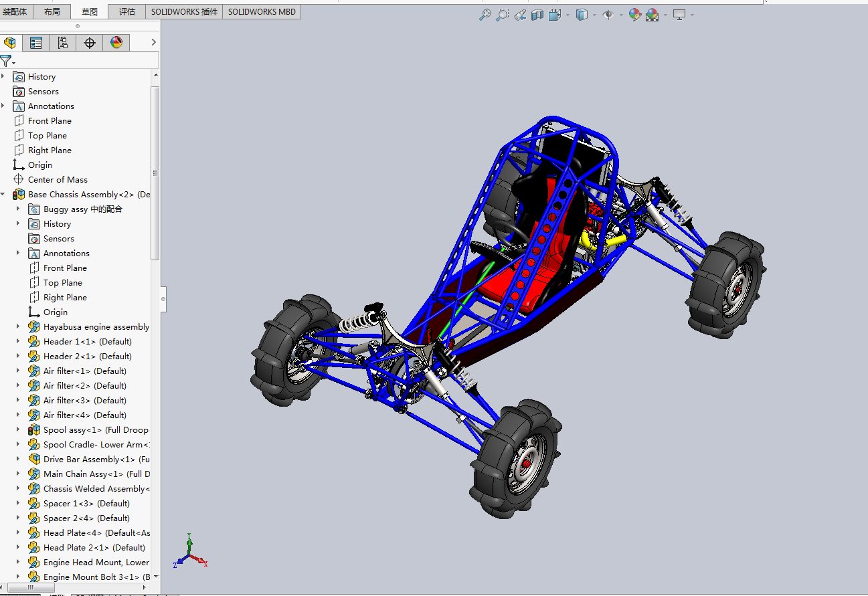Click the Zoom to Fit icon
Screen dimensions: 868x596
[x=485, y=15]
